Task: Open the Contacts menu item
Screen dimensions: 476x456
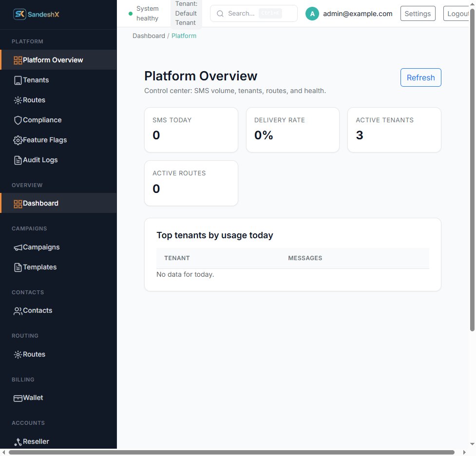Action: pyautogui.click(x=58, y=311)
